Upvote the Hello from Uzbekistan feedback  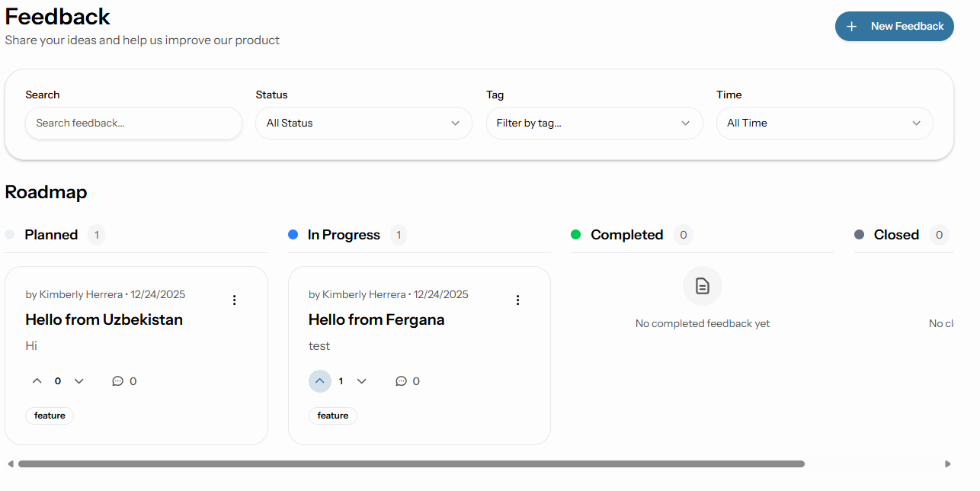click(37, 380)
